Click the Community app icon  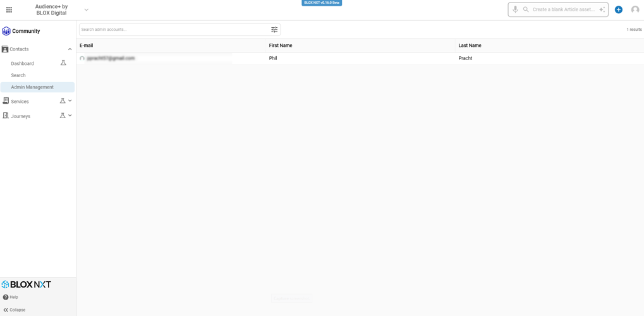(6, 31)
